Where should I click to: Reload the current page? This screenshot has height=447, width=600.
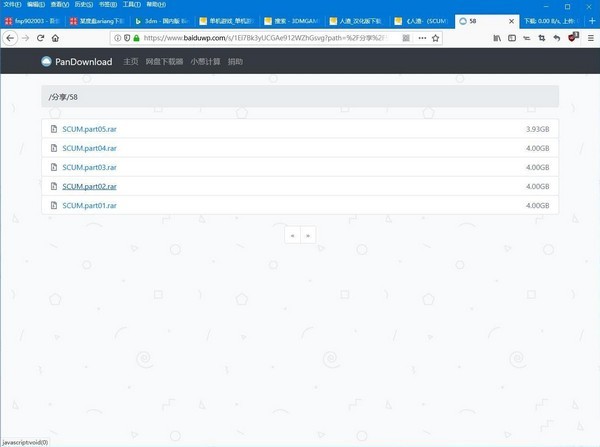[x=41, y=38]
